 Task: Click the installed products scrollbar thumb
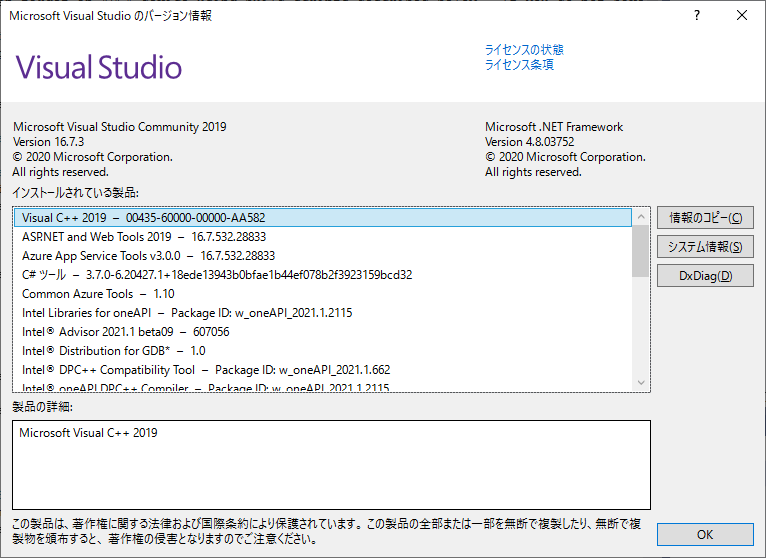641,251
